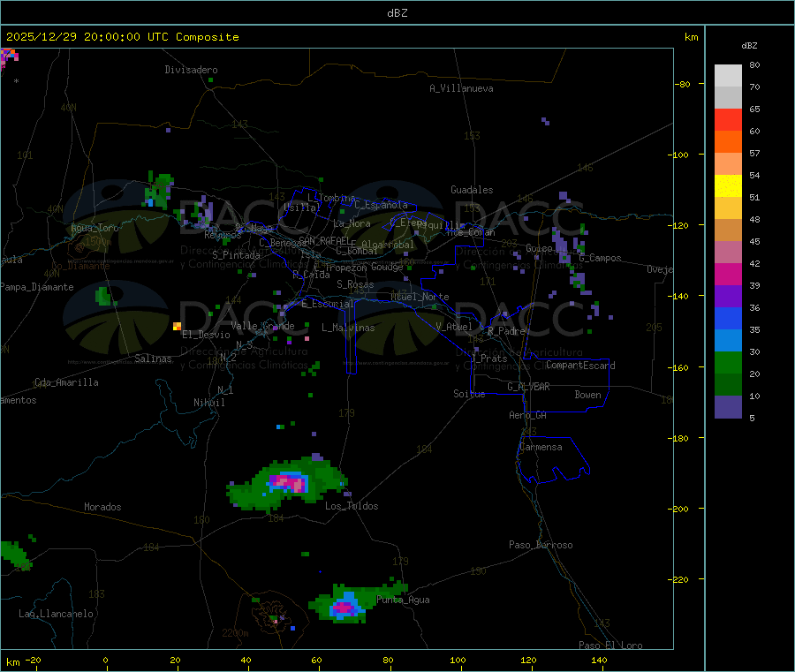Image resolution: width=795 pixels, height=672 pixels.
Task: Click the V_Atuel map label
Action: (454, 327)
